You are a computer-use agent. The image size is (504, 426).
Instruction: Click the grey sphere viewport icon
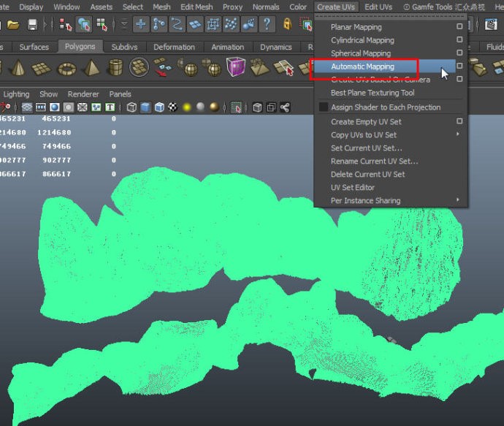click(200, 107)
